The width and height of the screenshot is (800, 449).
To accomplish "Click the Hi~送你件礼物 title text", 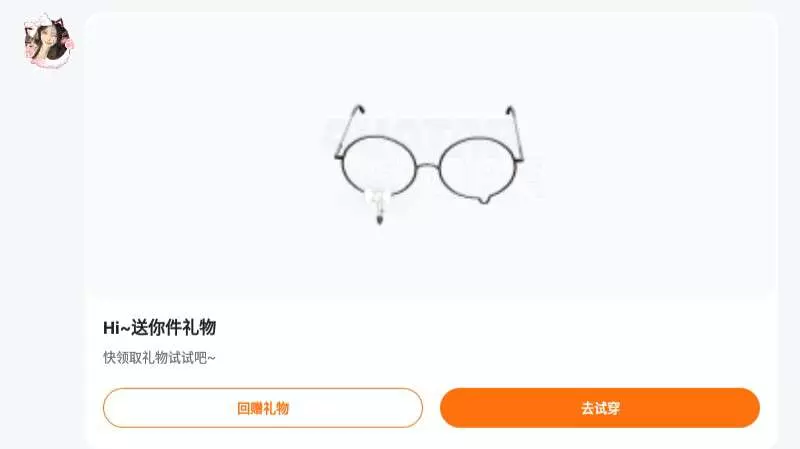I will point(160,327).
